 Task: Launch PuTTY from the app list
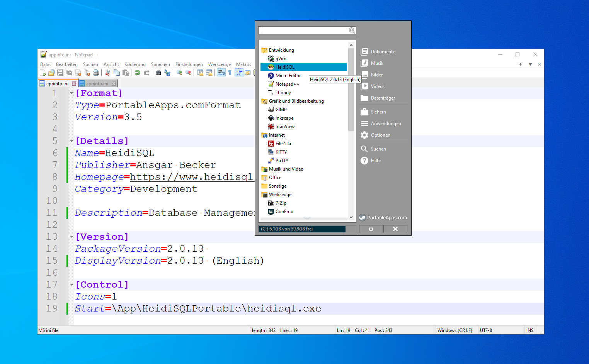coord(282,161)
